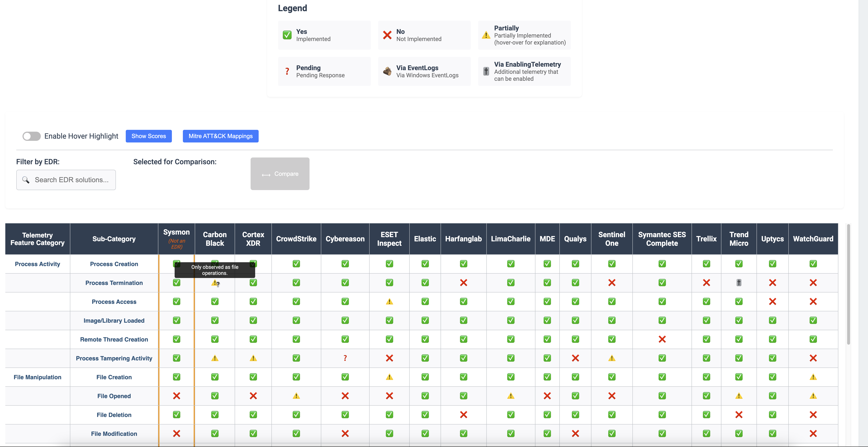The width and height of the screenshot is (868, 447).
Task: Click the Process Tampering Activity label
Action: [114, 358]
